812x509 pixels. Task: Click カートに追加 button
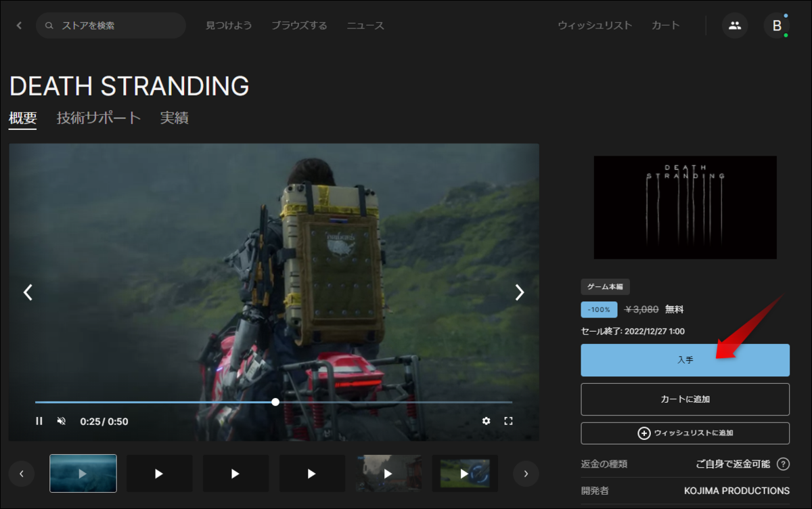tap(685, 399)
